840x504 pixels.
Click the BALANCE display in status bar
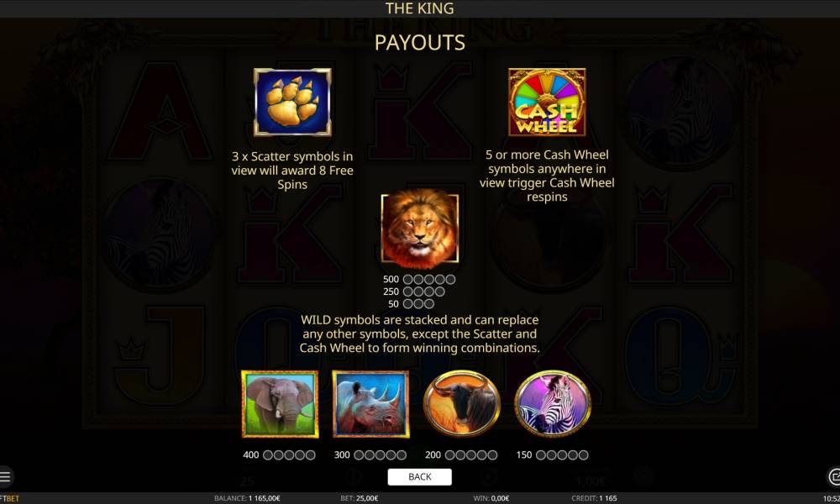click(247, 498)
